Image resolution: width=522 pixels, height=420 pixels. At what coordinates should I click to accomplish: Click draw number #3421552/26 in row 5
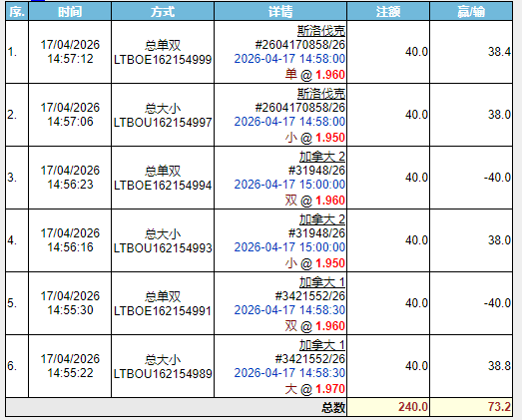click(x=310, y=296)
